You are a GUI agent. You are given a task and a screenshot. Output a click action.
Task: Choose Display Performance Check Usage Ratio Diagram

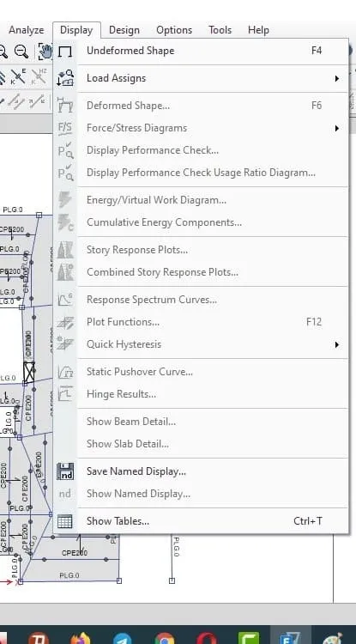(x=201, y=173)
